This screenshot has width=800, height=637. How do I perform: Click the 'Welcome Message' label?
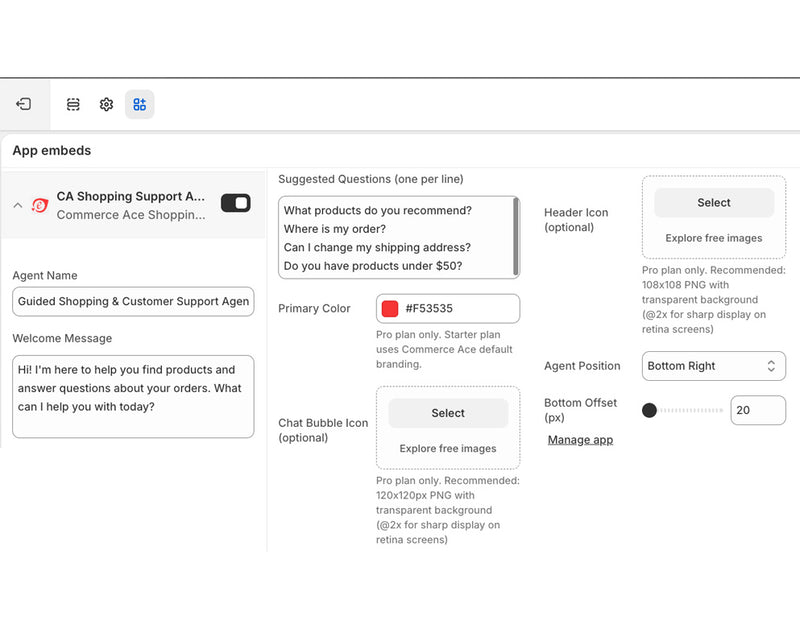coord(62,338)
